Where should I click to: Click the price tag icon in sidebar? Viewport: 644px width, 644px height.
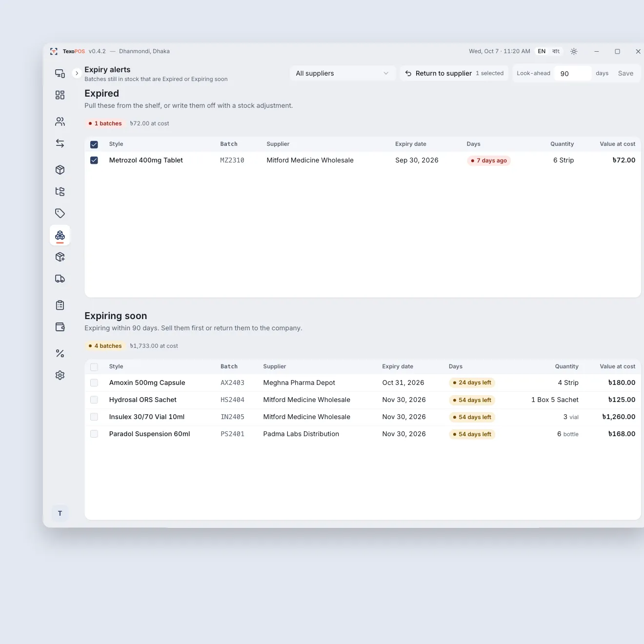60,213
